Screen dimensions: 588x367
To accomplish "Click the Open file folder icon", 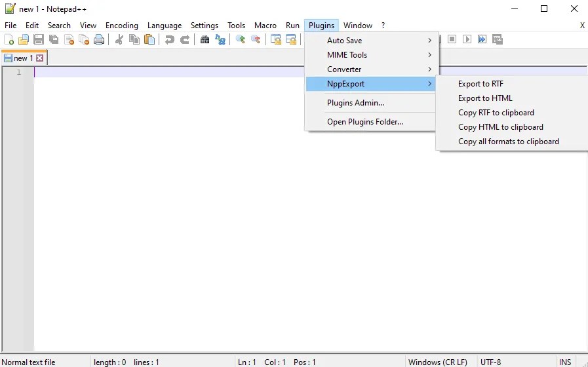I will (24, 39).
